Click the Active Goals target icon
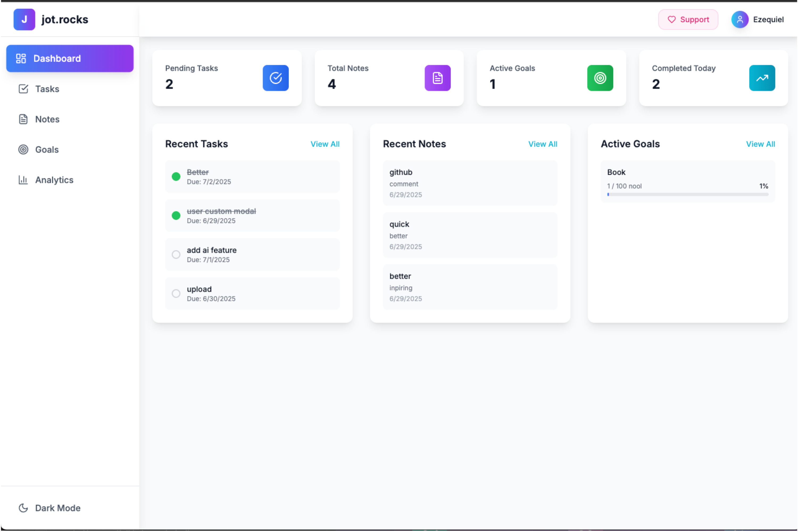The height and width of the screenshot is (532, 798). pyautogui.click(x=600, y=78)
